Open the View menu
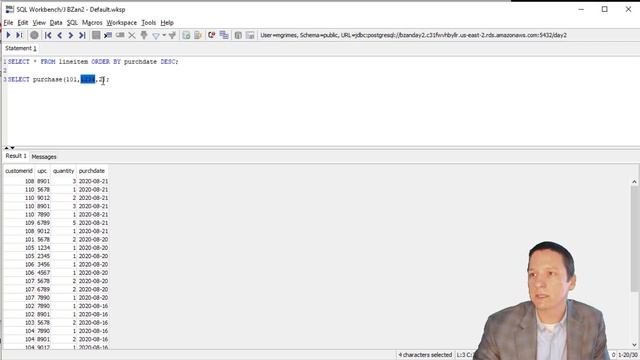 (39, 22)
